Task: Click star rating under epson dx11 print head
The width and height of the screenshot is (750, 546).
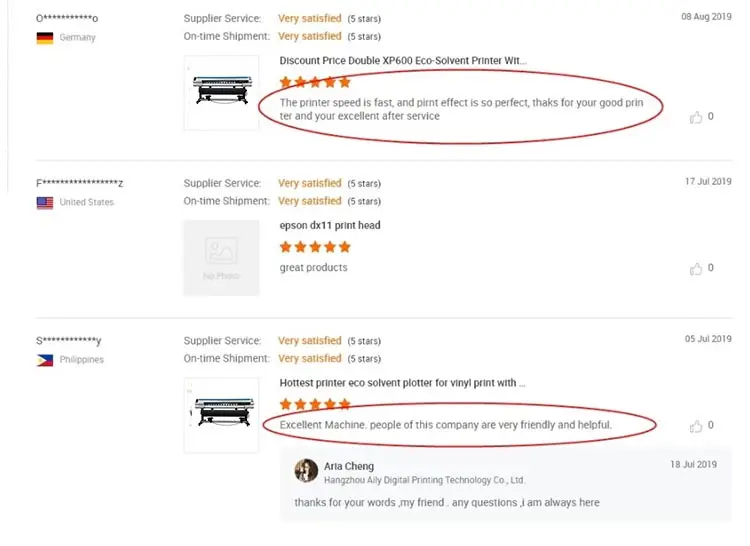Action: pyautogui.click(x=315, y=247)
